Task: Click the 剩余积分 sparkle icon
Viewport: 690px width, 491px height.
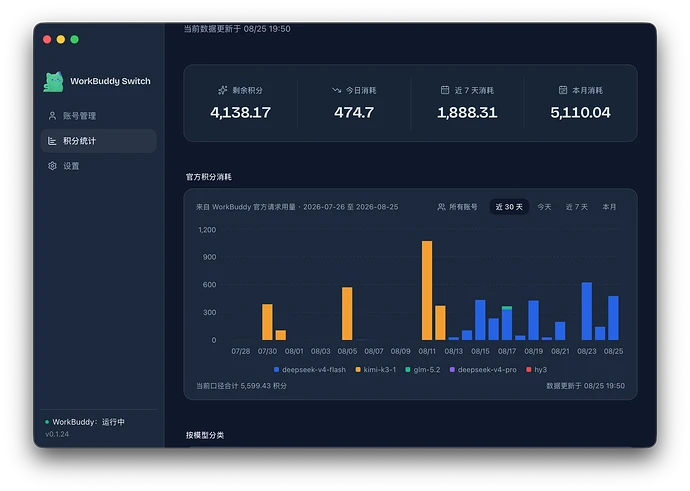Action: pos(223,90)
